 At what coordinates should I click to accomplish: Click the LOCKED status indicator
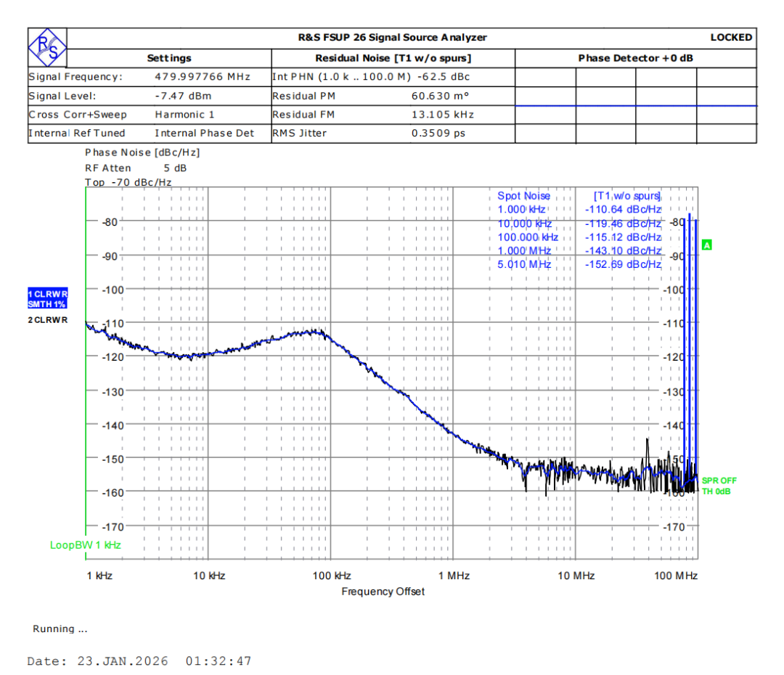coord(731,38)
